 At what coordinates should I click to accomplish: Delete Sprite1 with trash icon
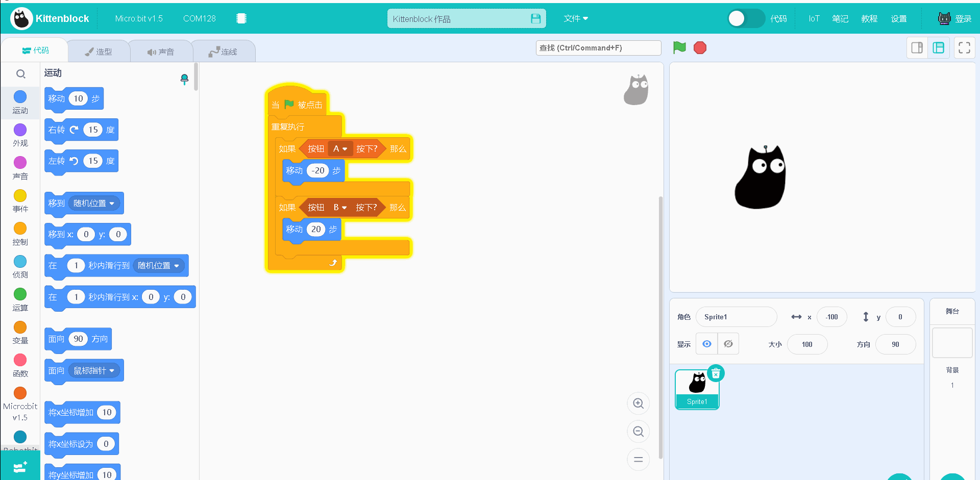716,373
